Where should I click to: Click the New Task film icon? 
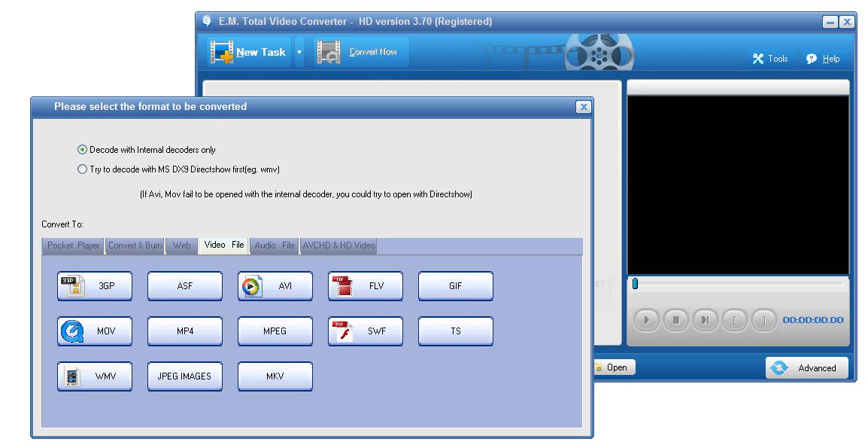pos(221,52)
